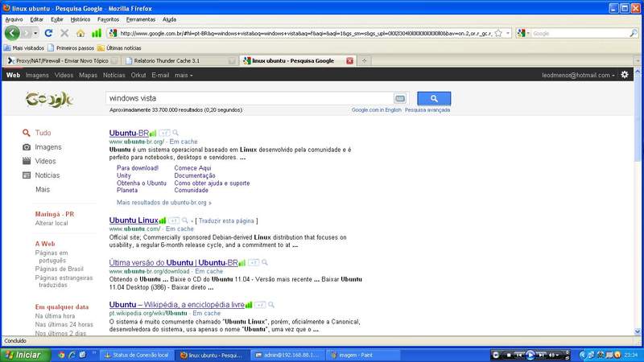The height and width of the screenshot is (362, 644).
Task: Open the Ubuntu Linux search result
Action: pos(134,220)
